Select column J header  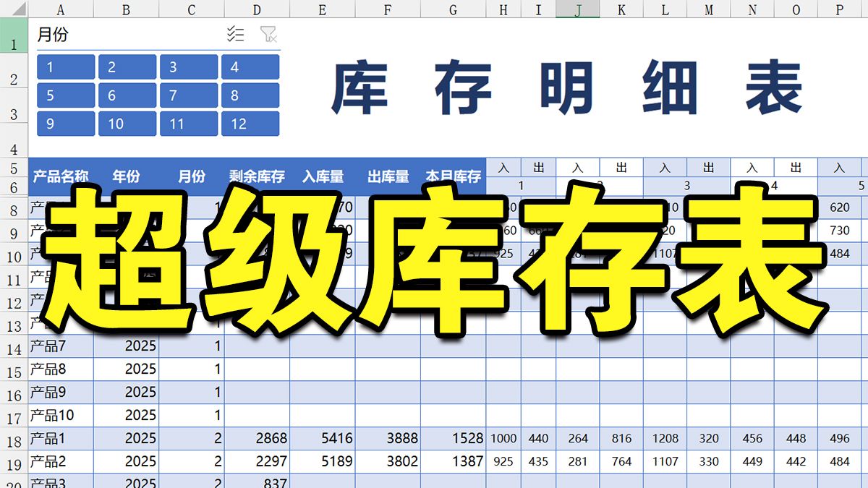tap(576, 10)
